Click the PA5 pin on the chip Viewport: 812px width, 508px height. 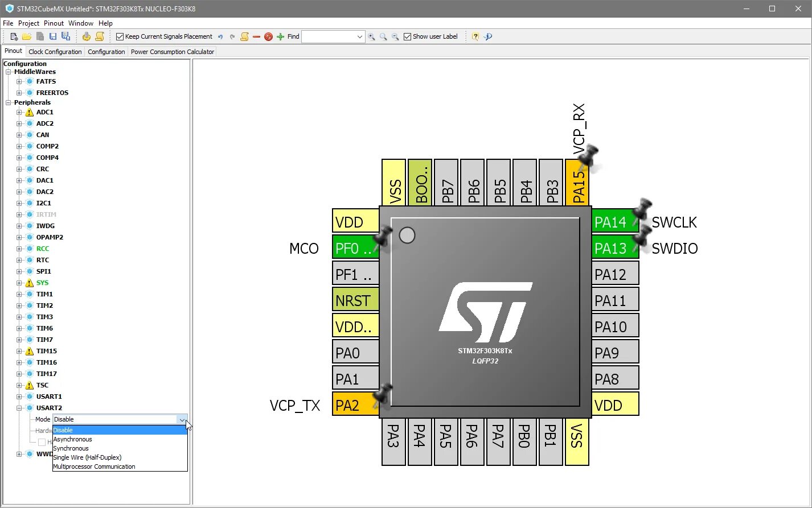point(445,443)
